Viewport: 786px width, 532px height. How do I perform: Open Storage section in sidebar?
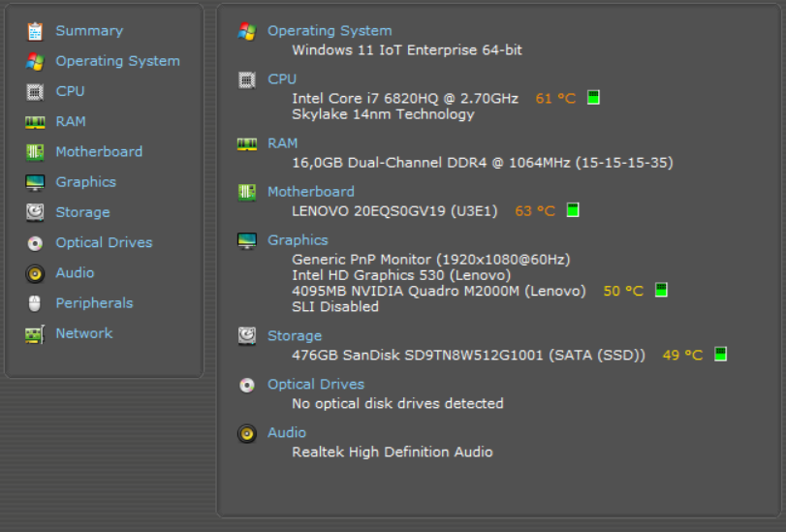pos(82,212)
